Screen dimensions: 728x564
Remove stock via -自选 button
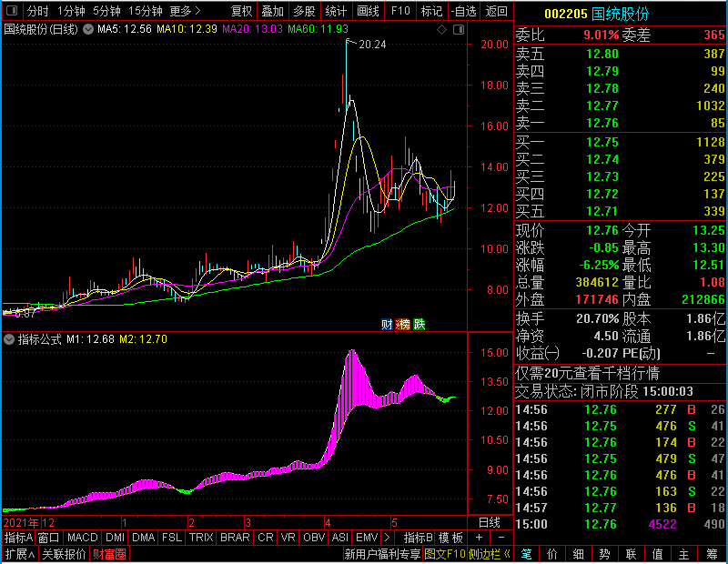tap(464, 11)
